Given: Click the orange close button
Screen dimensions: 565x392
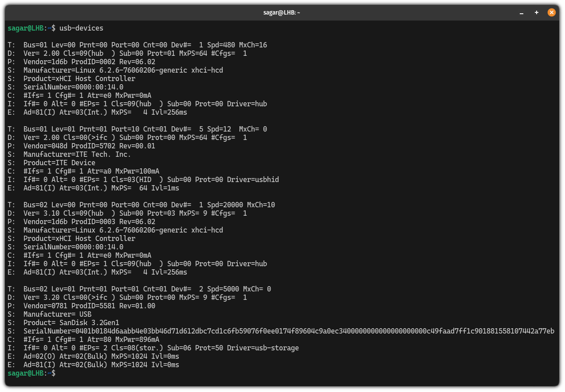Looking at the screenshot, I should click(x=551, y=12).
